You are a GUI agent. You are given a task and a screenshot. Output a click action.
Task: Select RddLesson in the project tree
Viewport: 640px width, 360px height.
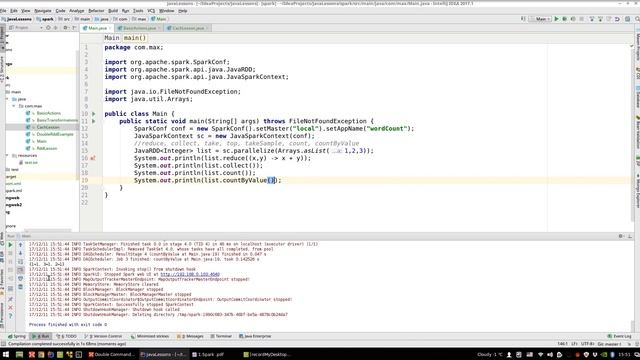pyautogui.click(x=47, y=149)
